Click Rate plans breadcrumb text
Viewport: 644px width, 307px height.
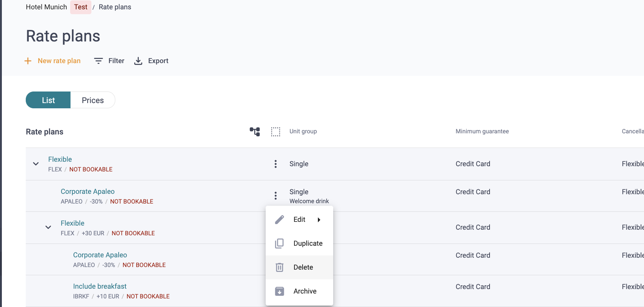(115, 7)
